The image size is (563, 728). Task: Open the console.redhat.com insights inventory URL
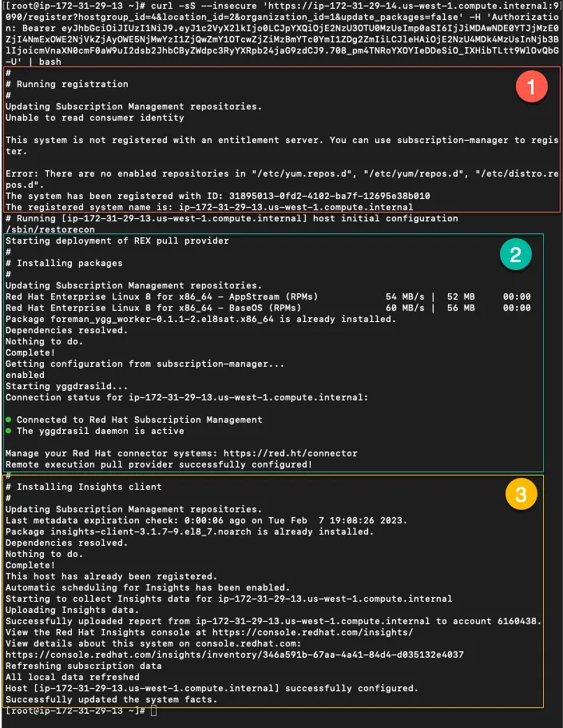235,654
